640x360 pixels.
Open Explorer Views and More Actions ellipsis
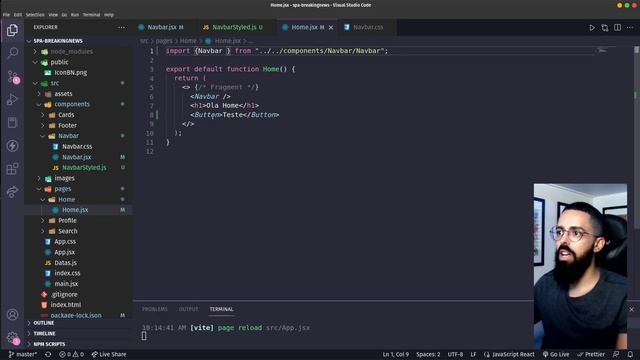(x=122, y=27)
